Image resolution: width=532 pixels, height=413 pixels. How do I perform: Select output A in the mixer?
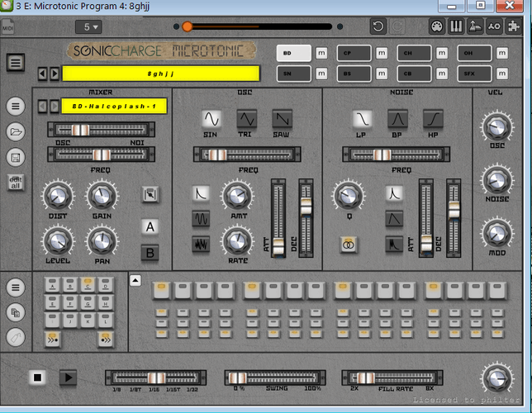click(150, 226)
